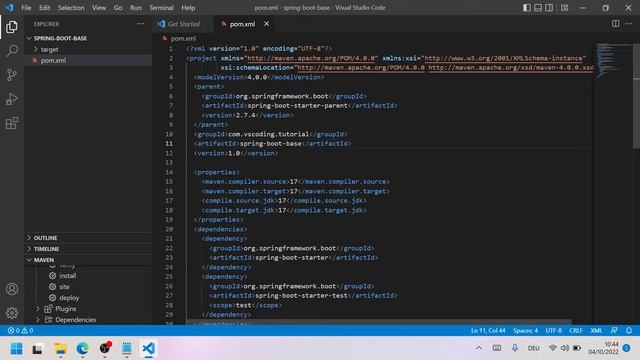Click line number 11 in the gutter
Viewport: 640px width, 360px height.
tap(169, 144)
